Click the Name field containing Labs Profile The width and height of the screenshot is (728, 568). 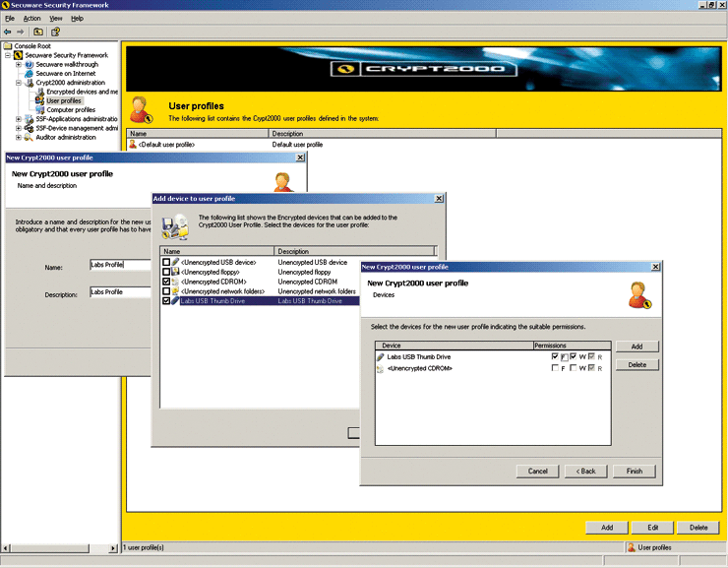pos(120,265)
